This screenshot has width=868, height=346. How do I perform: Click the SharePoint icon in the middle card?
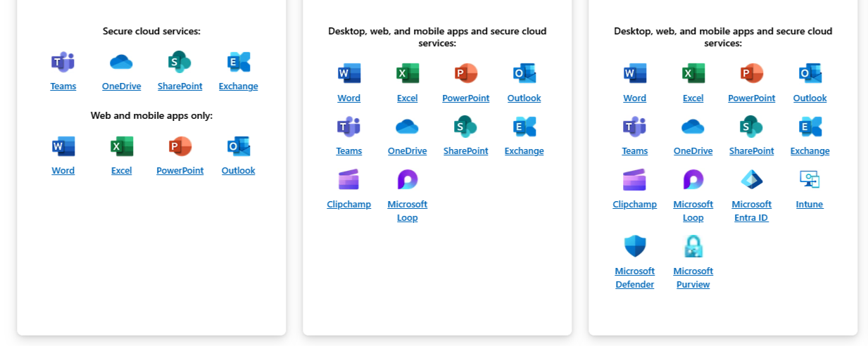click(466, 127)
